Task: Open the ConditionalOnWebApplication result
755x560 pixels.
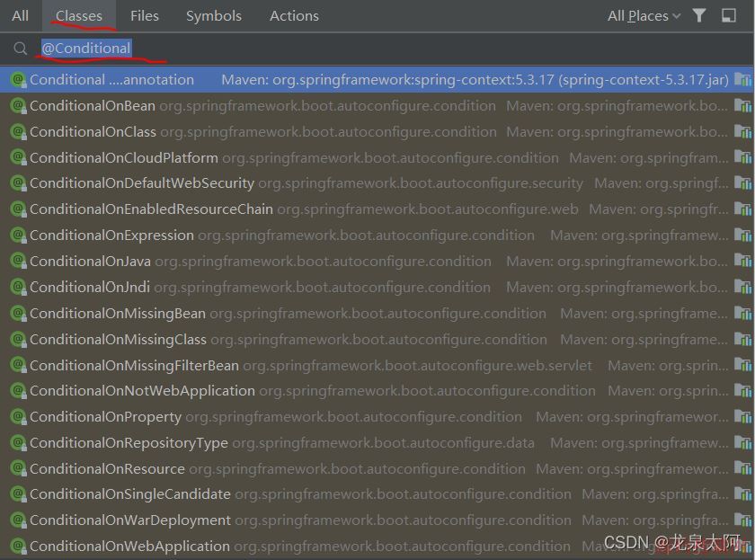Action: [x=129, y=547]
